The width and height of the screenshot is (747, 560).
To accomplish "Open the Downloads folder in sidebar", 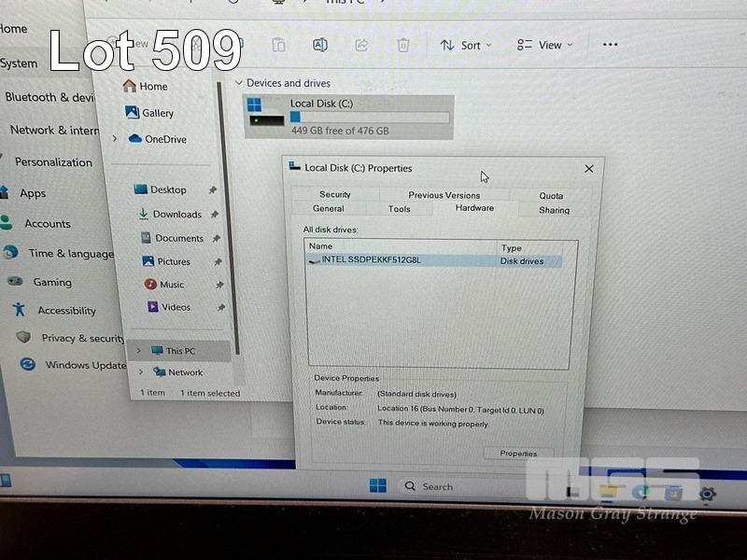I will tap(176, 215).
